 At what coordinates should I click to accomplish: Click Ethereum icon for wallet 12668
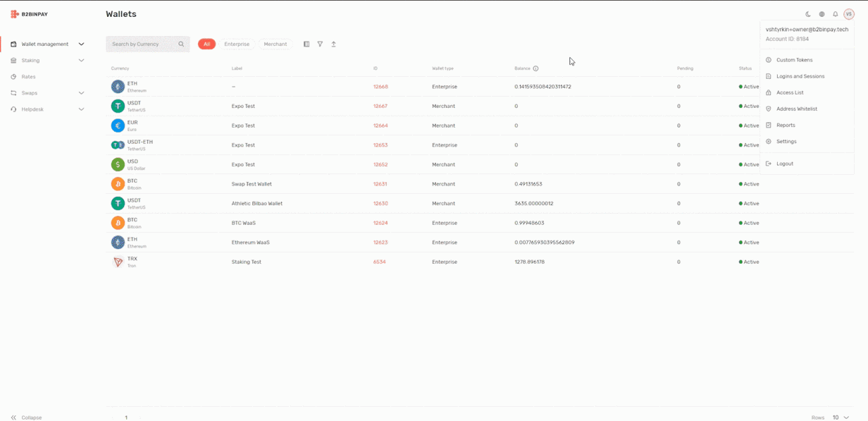pyautogui.click(x=118, y=87)
